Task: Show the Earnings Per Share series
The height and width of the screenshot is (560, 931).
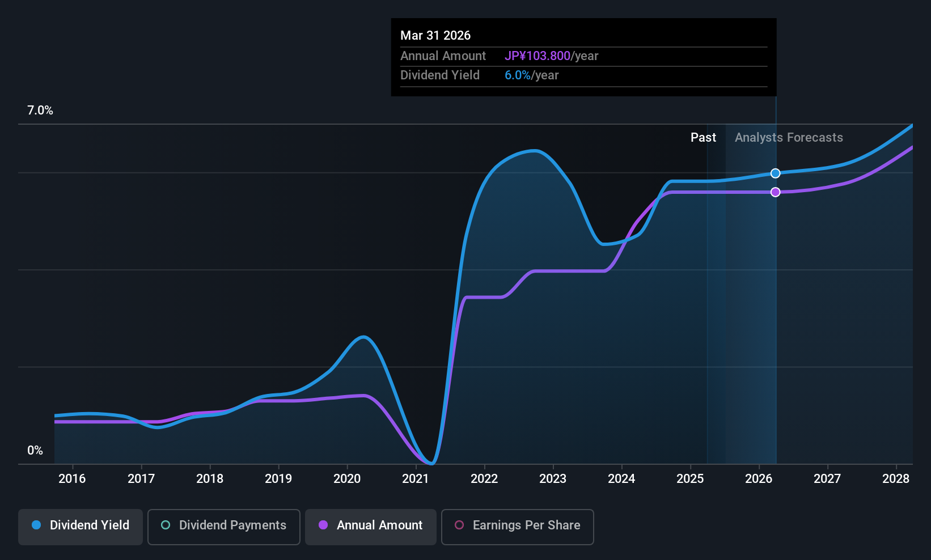Action: click(x=518, y=527)
